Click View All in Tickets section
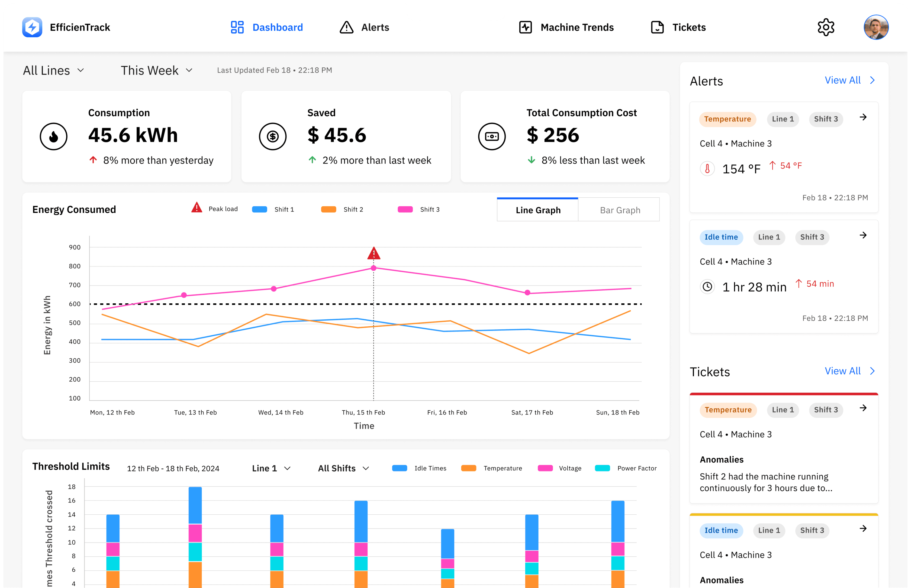The width and height of the screenshot is (908, 588). (850, 371)
